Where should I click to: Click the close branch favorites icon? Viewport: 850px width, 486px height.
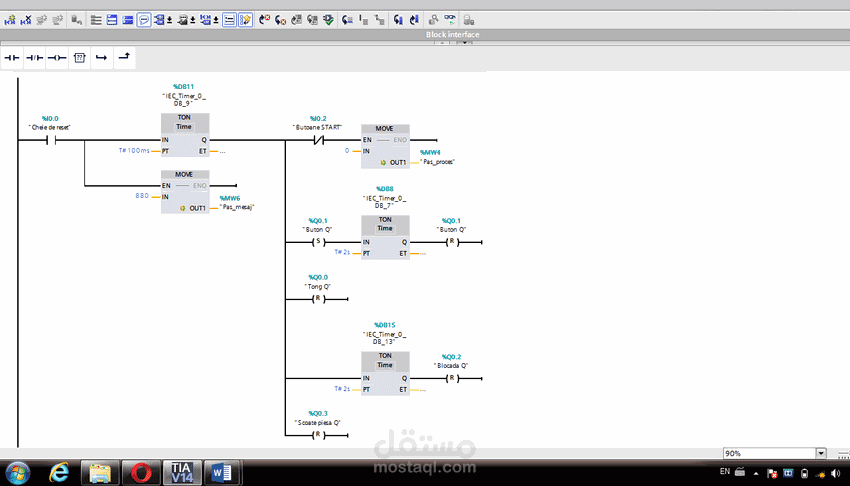pos(124,56)
